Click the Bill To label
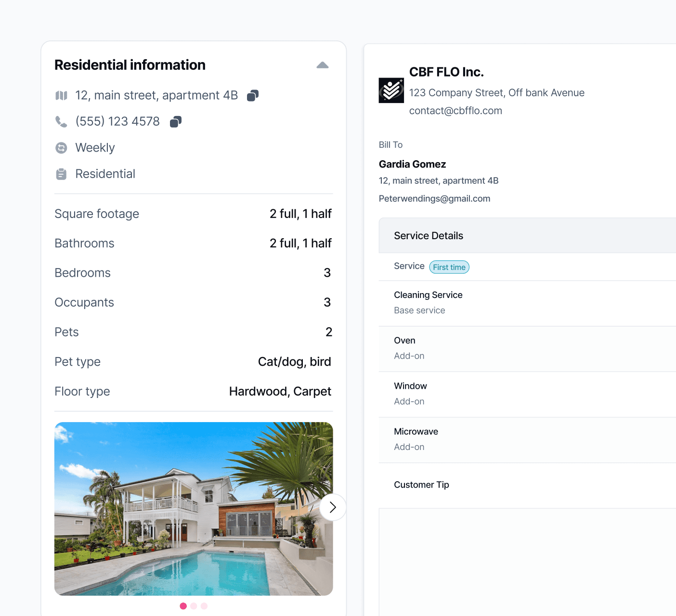The width and height of the screenshot is (676, 616). pos(390,145)
